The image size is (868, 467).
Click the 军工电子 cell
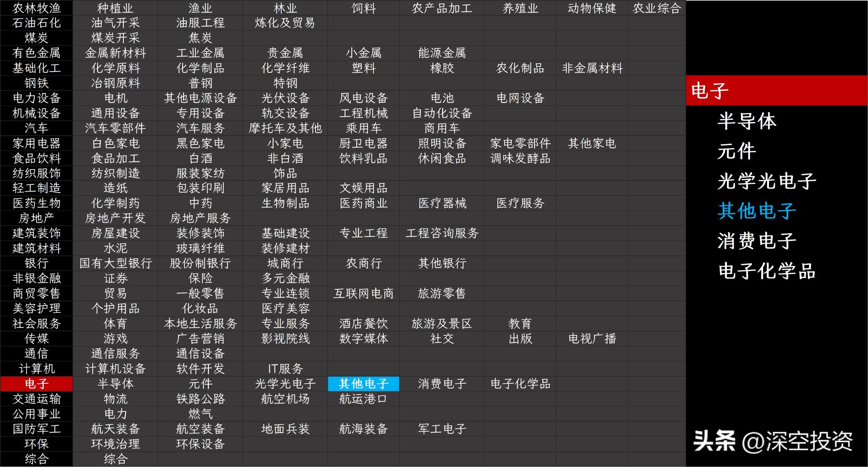pyautogui.click(x=442, y=429)
